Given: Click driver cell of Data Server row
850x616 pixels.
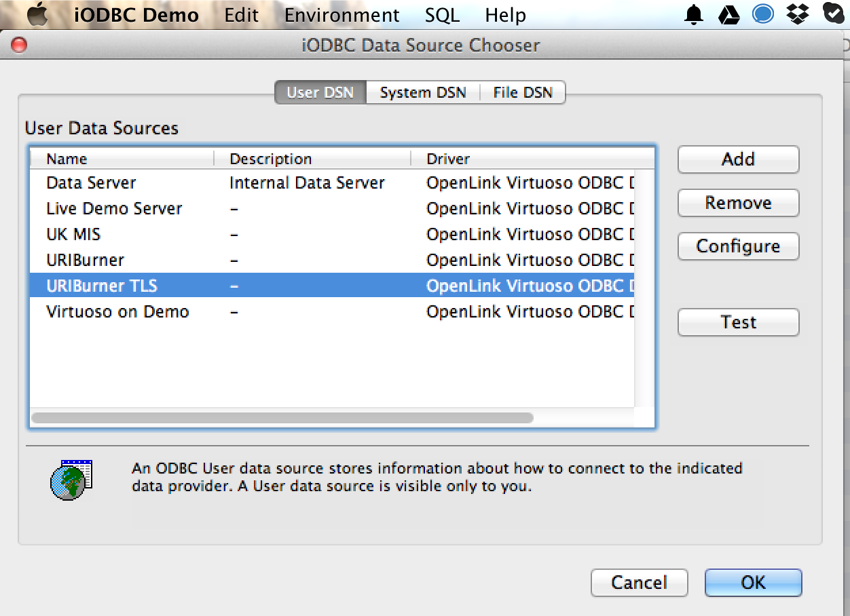Looking at the screenshot, I should [530, 182].
